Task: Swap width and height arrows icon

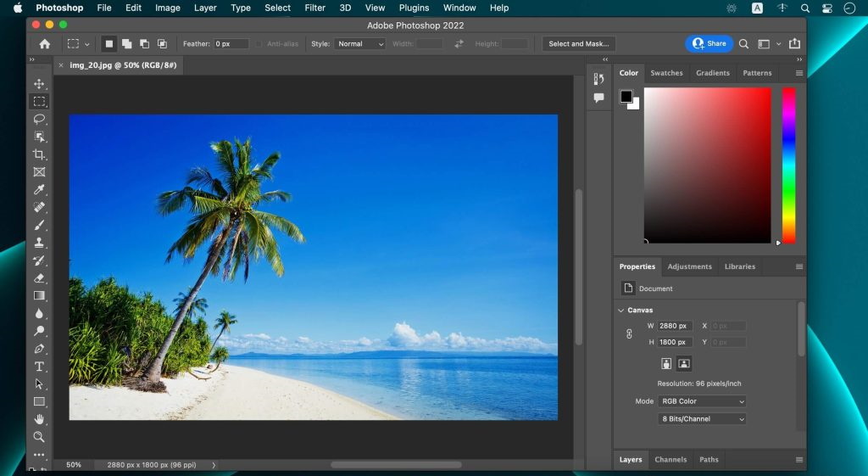Action: [x=459, y=44]
